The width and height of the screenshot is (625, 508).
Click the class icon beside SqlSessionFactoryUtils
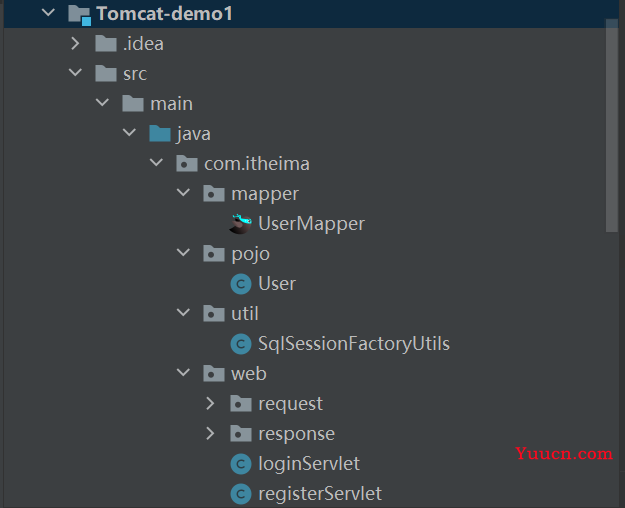coord(241,344)
